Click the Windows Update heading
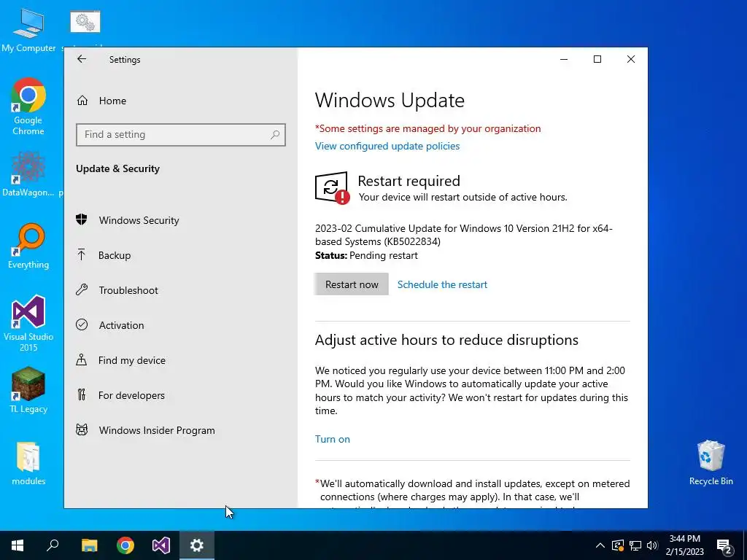This screenshot has height=560, width=747. 390,100
